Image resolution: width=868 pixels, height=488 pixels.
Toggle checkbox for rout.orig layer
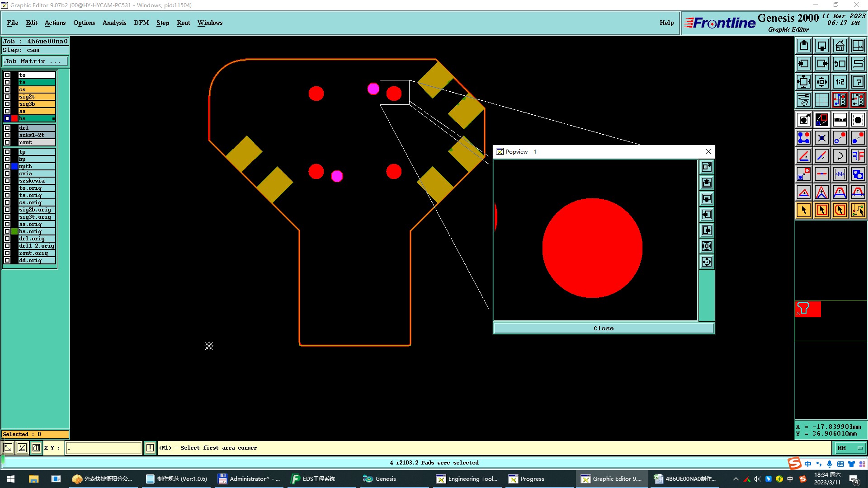7,253
